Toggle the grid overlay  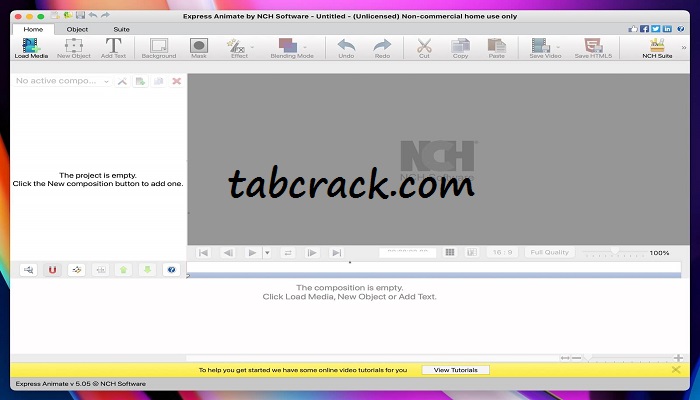[x=450, y=252]
